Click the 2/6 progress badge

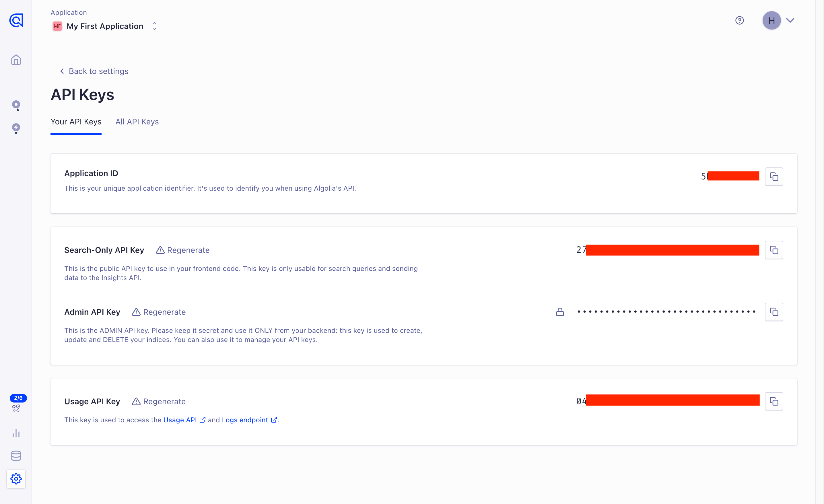tap(18, 398)
